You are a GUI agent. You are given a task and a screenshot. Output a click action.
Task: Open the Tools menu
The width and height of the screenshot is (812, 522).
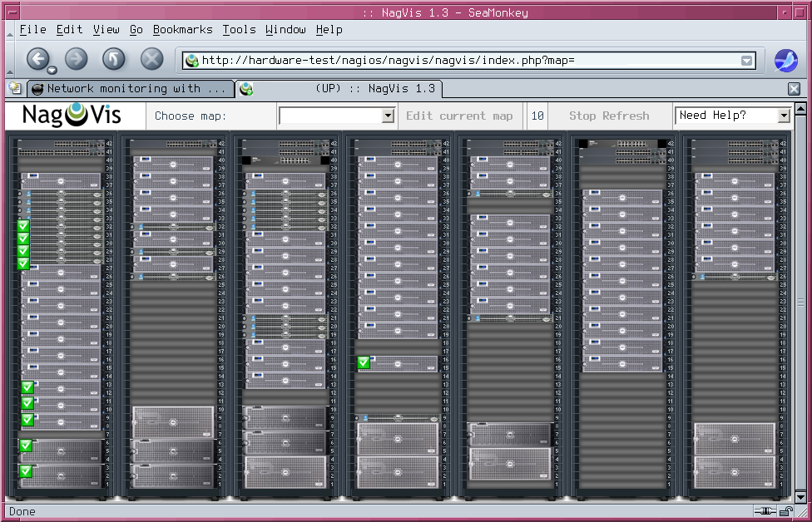pyautogui.click(x=239, y=29)
